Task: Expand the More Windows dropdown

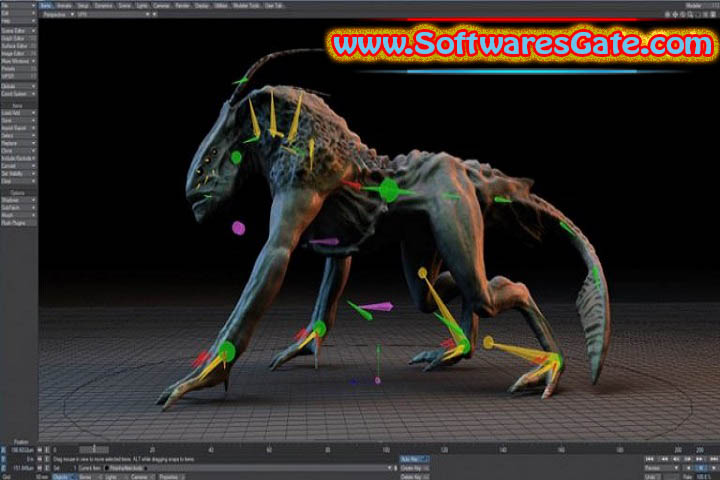Action: (x=18, y=61)
